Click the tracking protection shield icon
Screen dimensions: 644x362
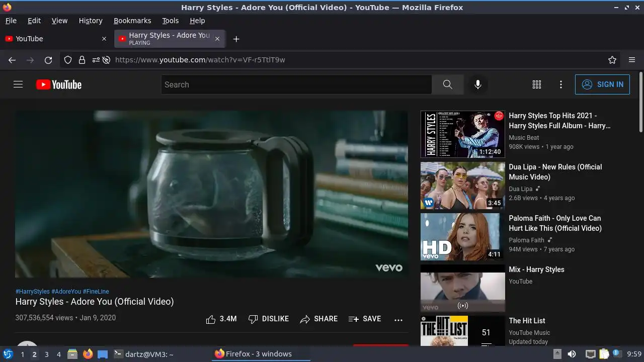tap(68, 60)
